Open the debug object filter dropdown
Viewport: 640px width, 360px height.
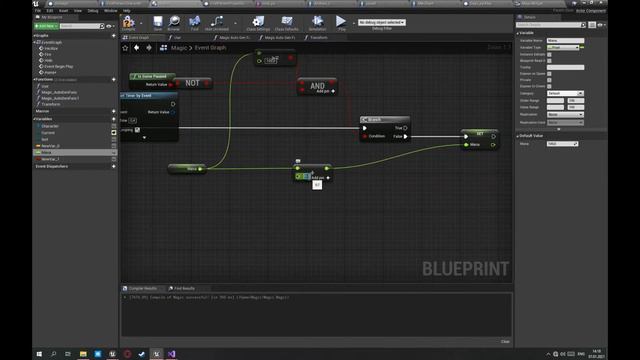pyautogui.click(x=382, y=22)
